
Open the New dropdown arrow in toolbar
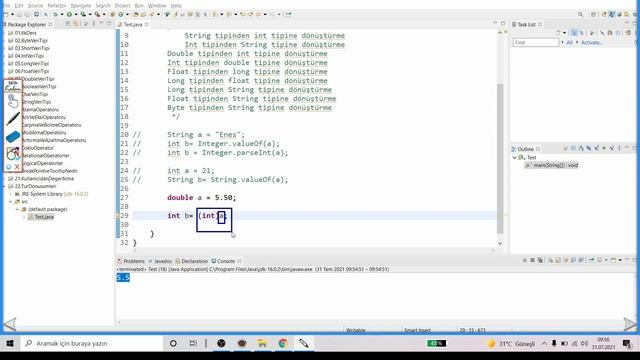tap(12, 14)
